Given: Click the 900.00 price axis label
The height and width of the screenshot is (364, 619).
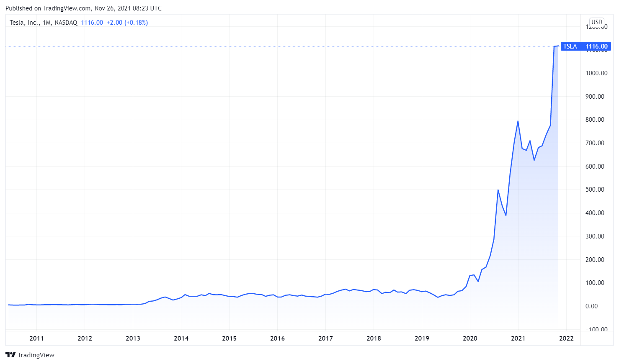Looking at the screenshot, I should (x=595, y=97).
